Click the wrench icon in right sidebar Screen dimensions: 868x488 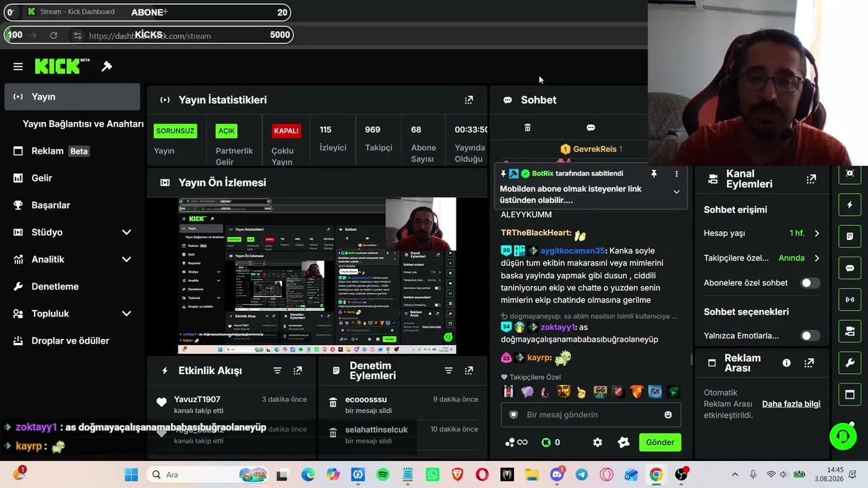[x=850, y=363]
